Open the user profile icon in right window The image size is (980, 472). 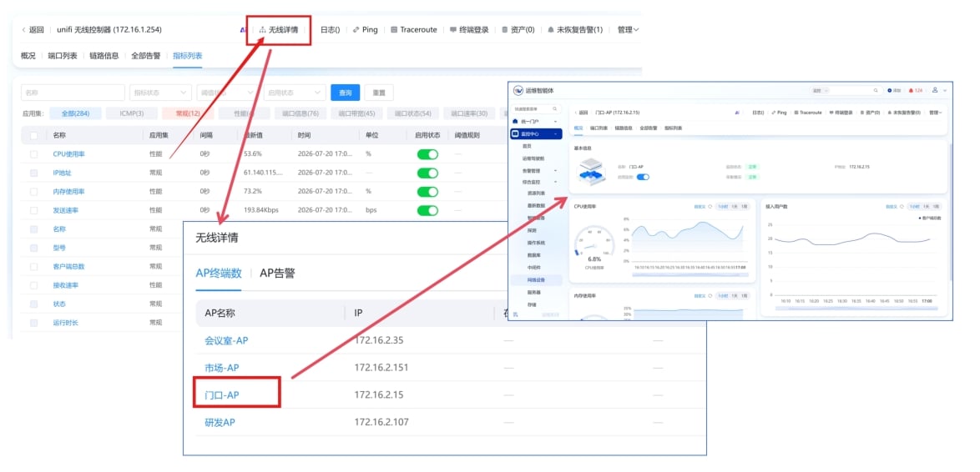pos(935,90)
